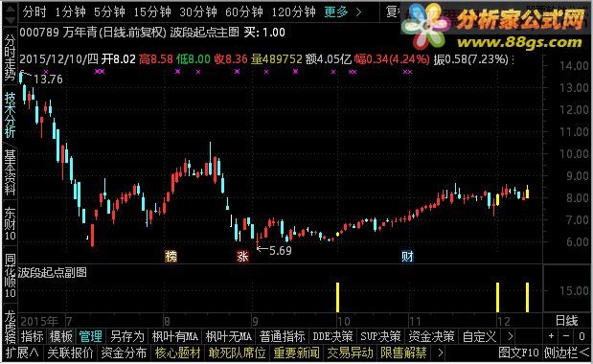Expand more info tabs after 限售解禁

440,353
